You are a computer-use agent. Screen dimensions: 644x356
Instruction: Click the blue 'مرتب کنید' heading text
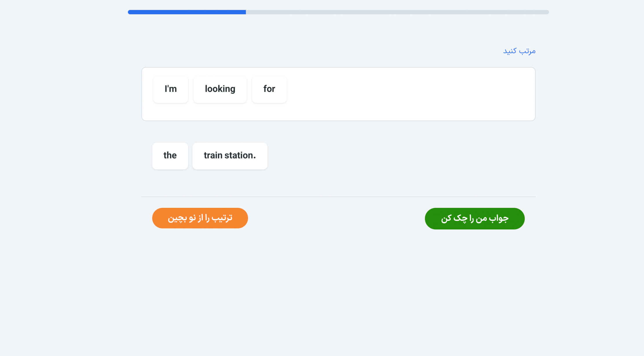519,51
